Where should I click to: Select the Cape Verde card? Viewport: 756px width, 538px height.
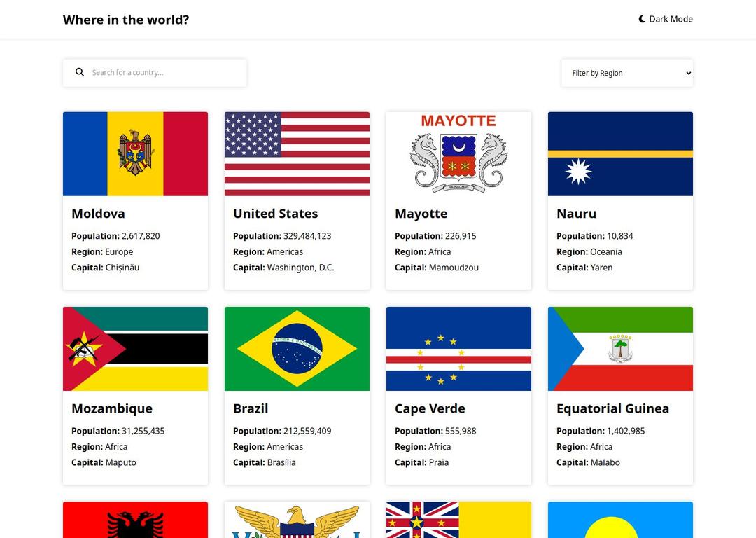(x=458, y=396)
